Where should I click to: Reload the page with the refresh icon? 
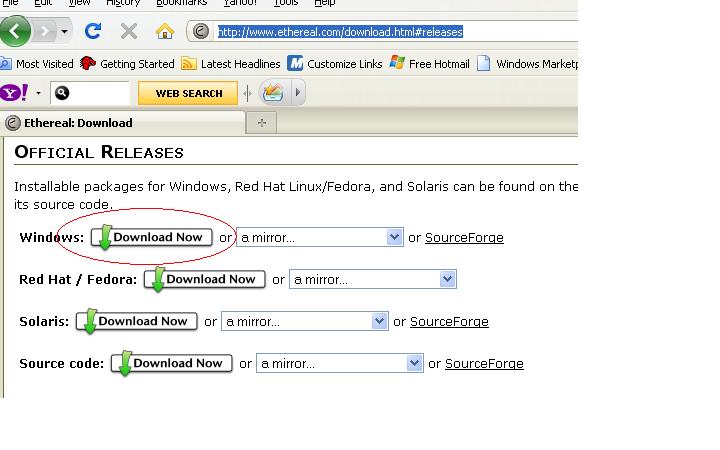[93, 31]
